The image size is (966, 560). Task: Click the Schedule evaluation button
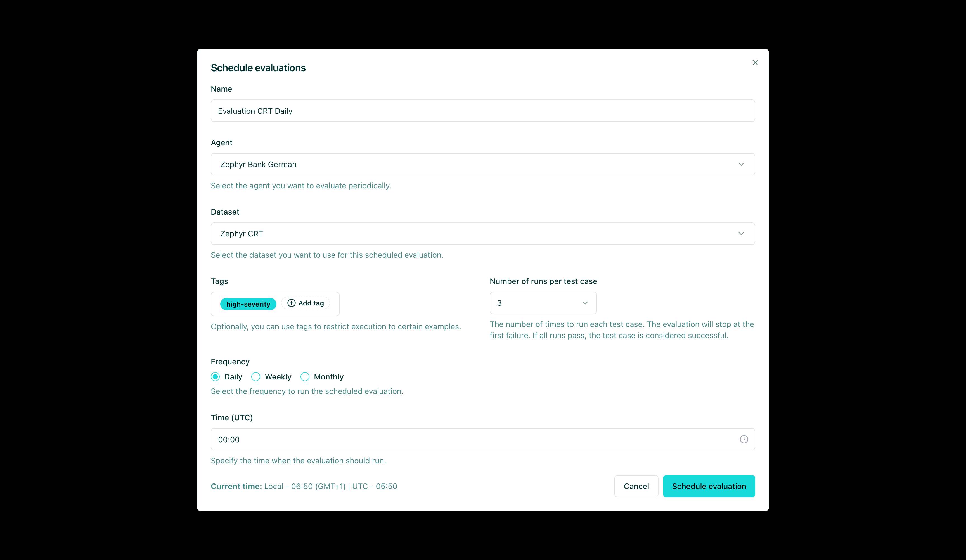(x=708, y=486)
